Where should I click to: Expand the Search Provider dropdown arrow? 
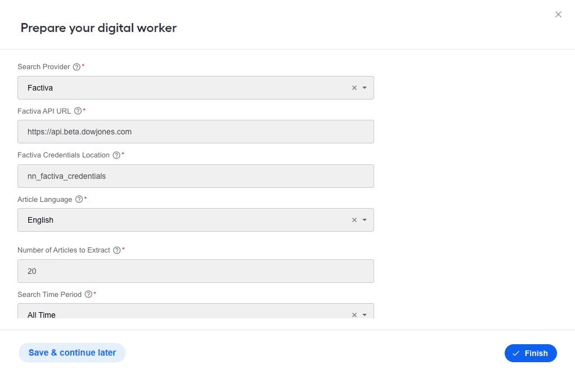[x=365, y=88]
